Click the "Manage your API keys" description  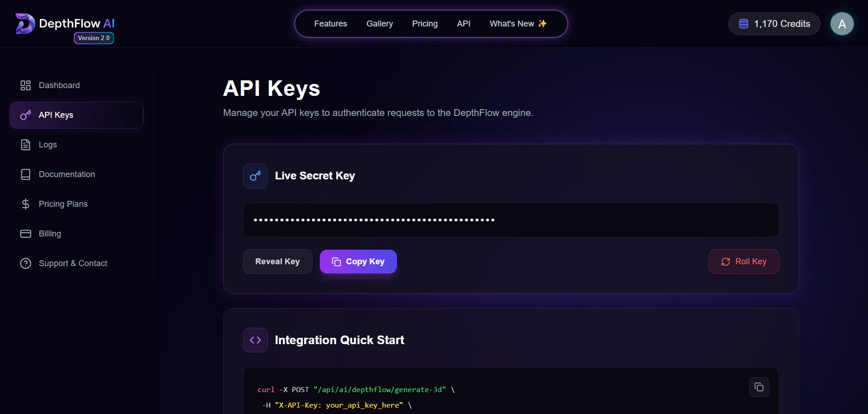click(x=378, y=113)
